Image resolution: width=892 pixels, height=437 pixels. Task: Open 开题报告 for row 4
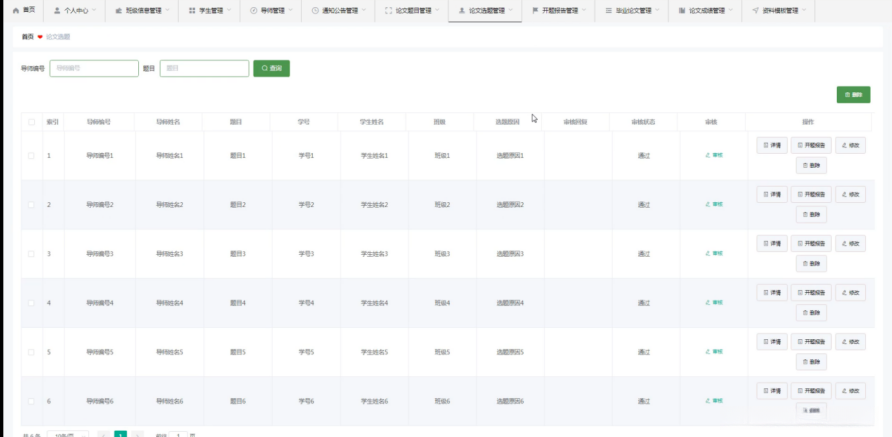pos(811,292)
